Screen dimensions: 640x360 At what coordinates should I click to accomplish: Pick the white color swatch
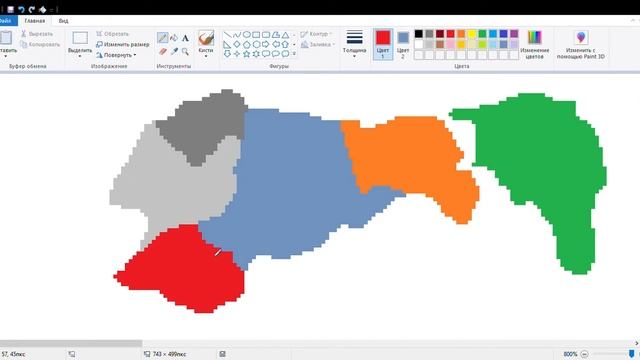tap(419, 44)
